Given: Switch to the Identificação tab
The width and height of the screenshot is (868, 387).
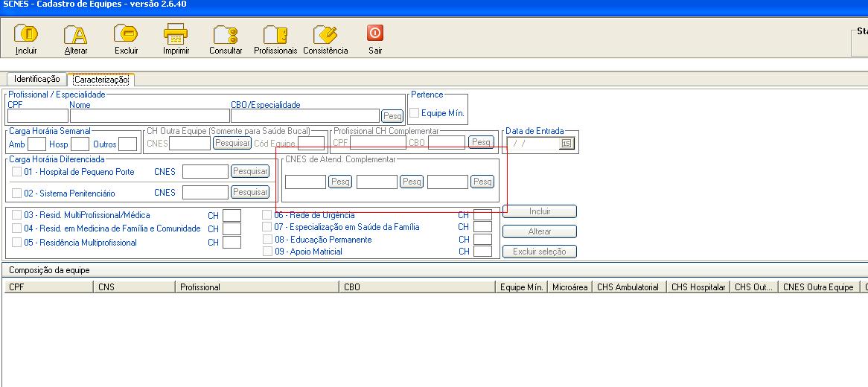Looking at the screenshot, I should pos(36,79).
